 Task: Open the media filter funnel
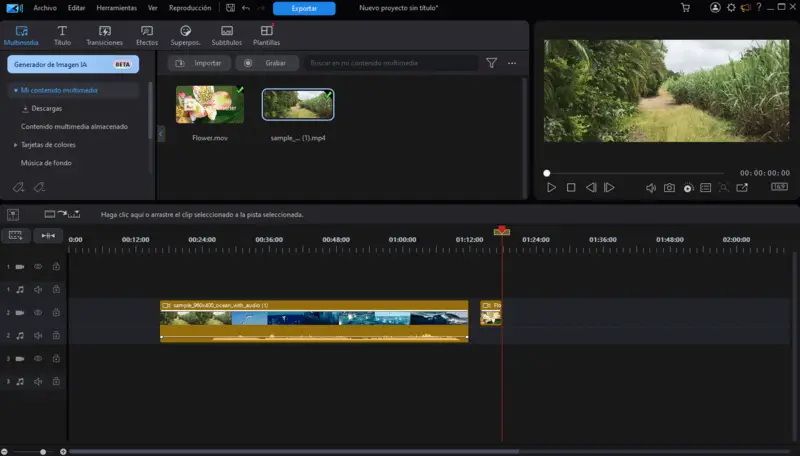click(x=491, y=63)
